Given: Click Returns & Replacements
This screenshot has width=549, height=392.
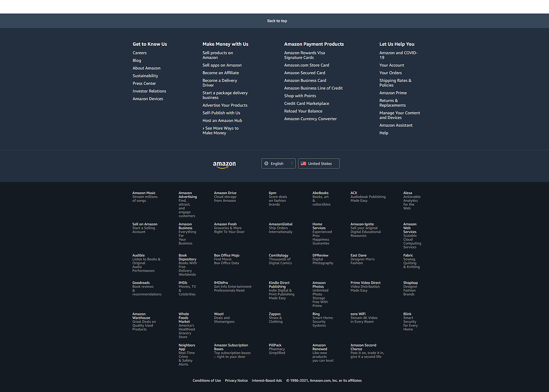Looking at the screenshot, I should tap(392, 103).
